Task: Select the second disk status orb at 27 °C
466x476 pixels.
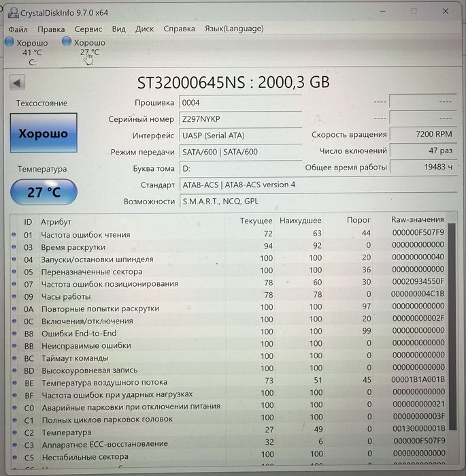Action: coord(67,42)
